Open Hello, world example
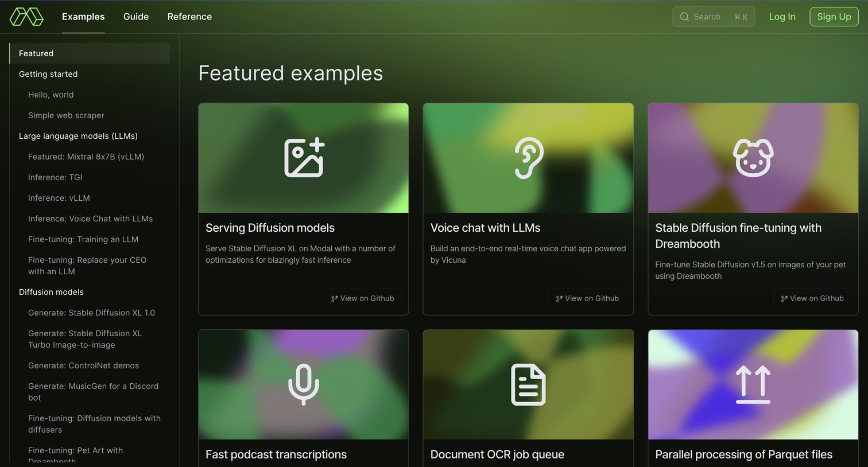The image size is (868, 467). point(51,95)
